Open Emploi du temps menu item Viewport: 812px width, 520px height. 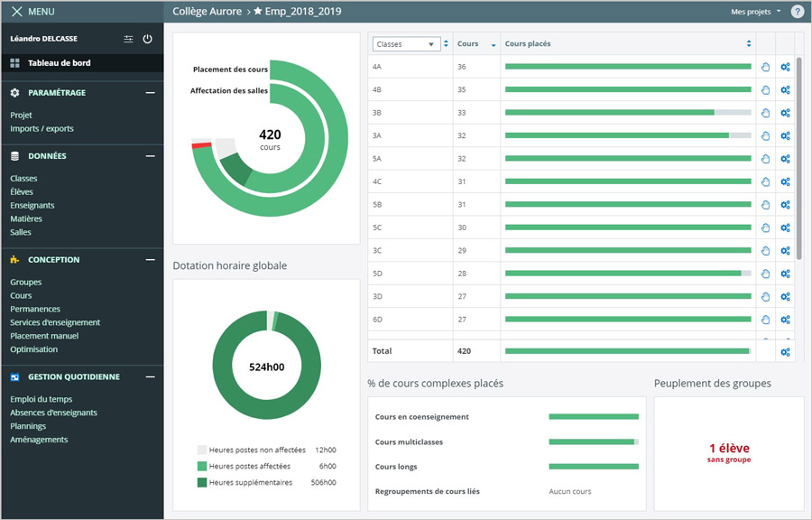coord(41,399)
